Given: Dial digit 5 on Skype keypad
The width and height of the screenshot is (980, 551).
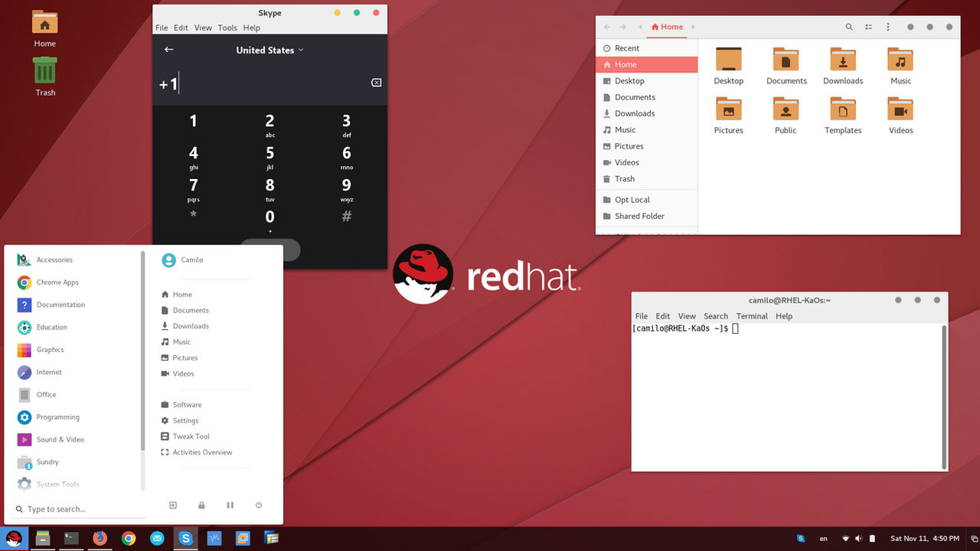Looking at the screenshot, I should pos(269,157).
